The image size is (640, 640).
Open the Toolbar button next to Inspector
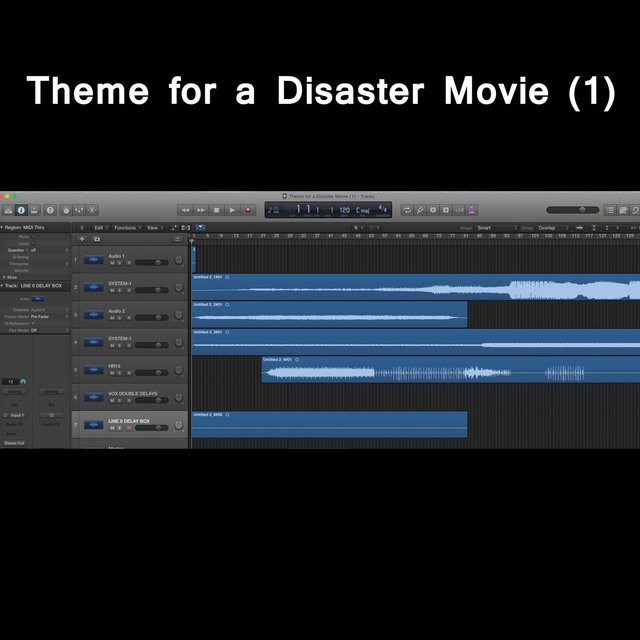[34, 210]
